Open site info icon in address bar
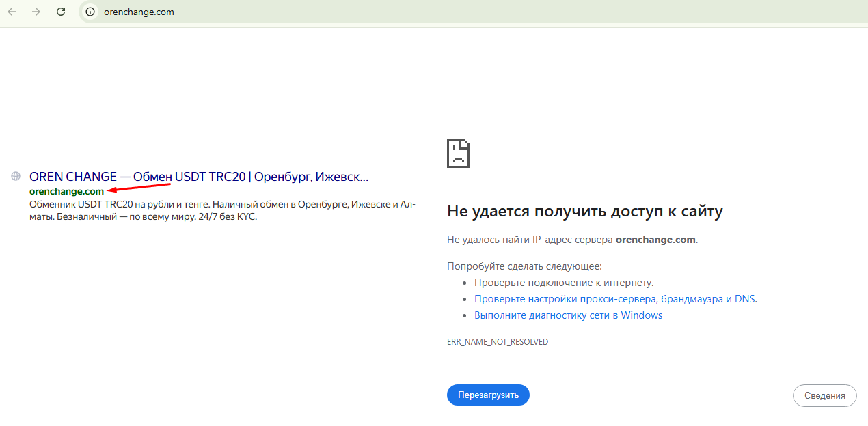This screenshot has width=868, height=426. click(90, 12)
